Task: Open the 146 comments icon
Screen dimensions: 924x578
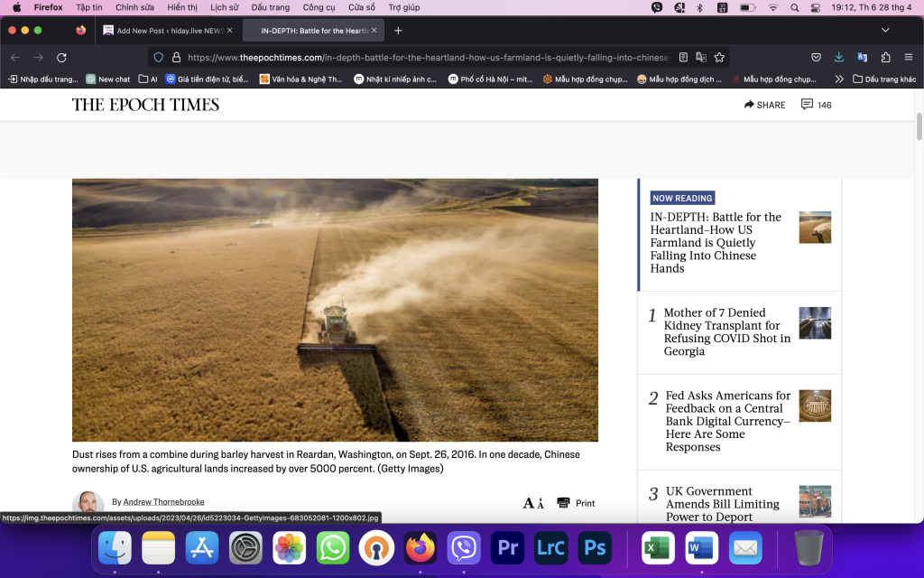Action: [816, 105]
